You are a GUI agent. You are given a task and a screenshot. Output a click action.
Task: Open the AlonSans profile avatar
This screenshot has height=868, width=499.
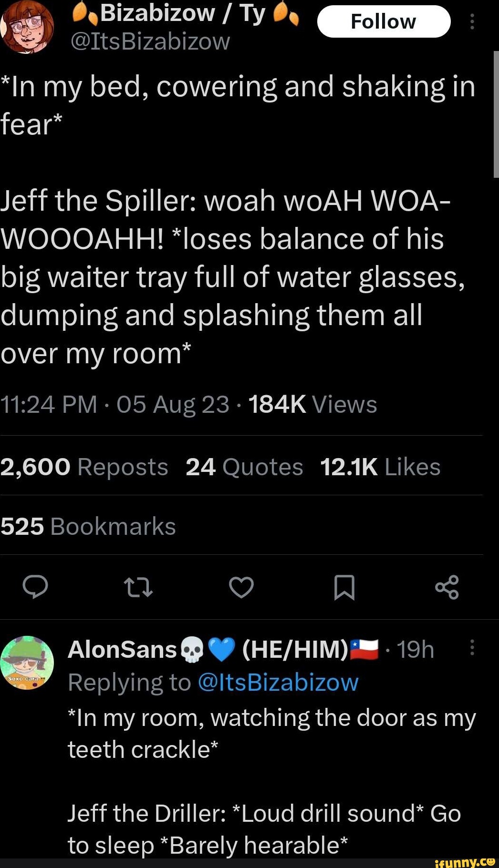[x=27, y=663]
